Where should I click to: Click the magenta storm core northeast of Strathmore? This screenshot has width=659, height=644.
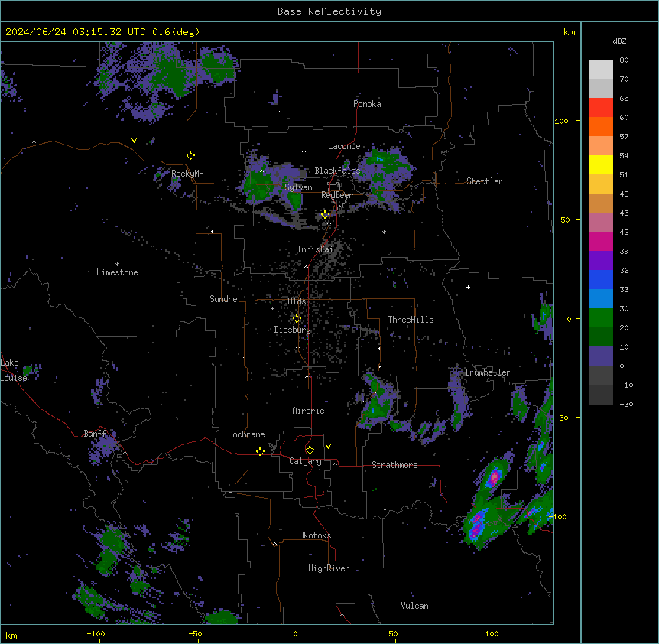coord(495,477)
